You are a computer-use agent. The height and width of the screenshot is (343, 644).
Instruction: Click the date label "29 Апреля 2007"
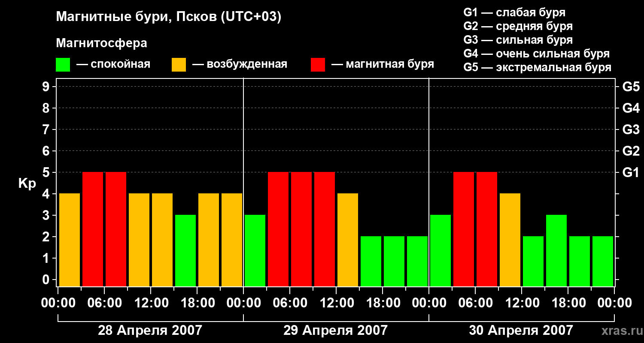(x=335, y=331)
